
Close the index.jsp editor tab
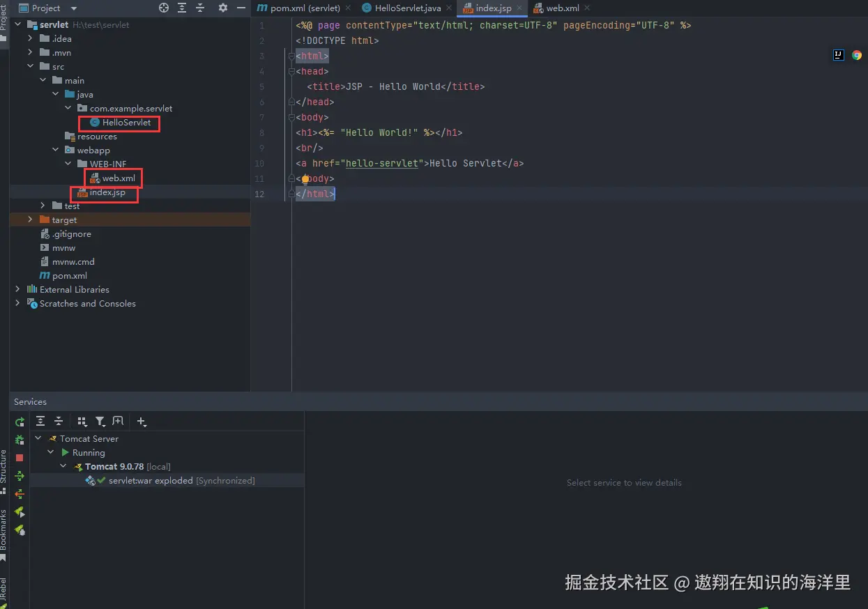pos(520,8)
